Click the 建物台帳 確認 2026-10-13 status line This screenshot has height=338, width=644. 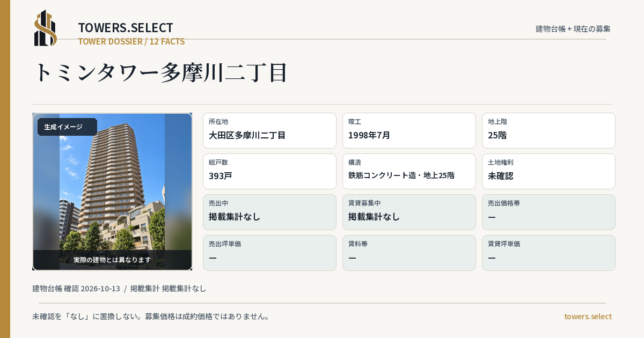point(119,289)
